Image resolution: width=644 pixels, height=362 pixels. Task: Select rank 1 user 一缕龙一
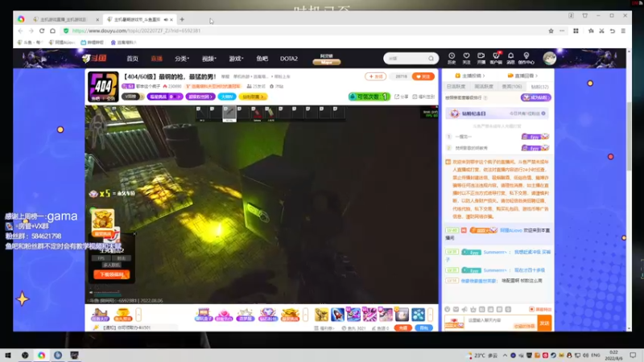(x=464, y=137)
